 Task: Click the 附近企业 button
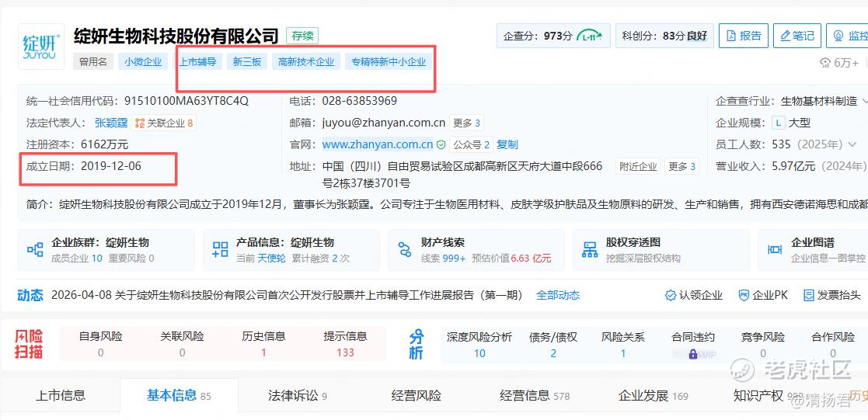pyautogui.click(x=638, y=166)
